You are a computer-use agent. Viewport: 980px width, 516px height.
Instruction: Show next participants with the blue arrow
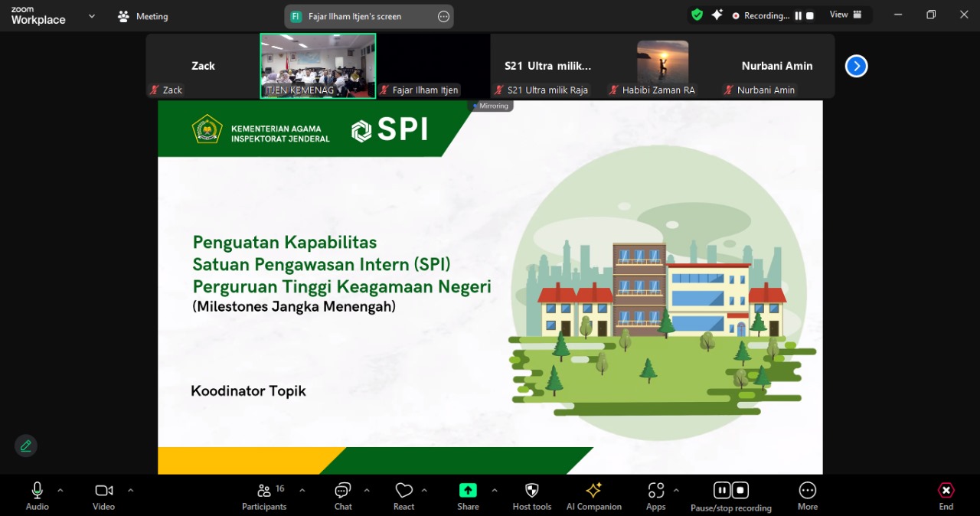tap(856, 67)
